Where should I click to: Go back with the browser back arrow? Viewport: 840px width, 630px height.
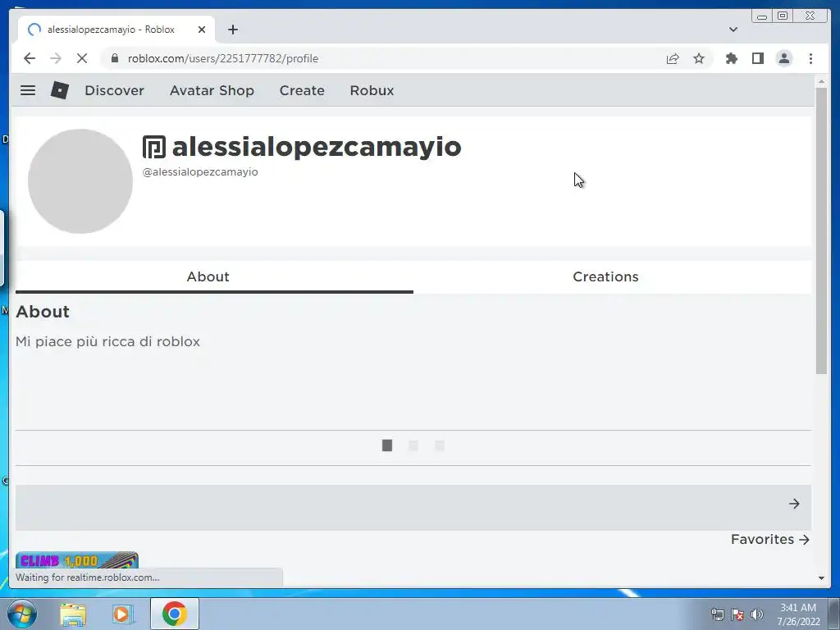click(x=30, y=58)
